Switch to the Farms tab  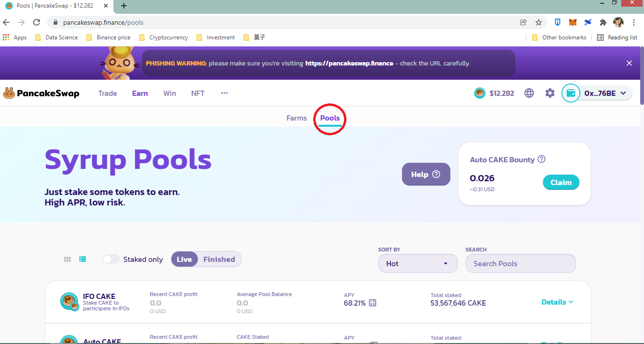(297, 118)
